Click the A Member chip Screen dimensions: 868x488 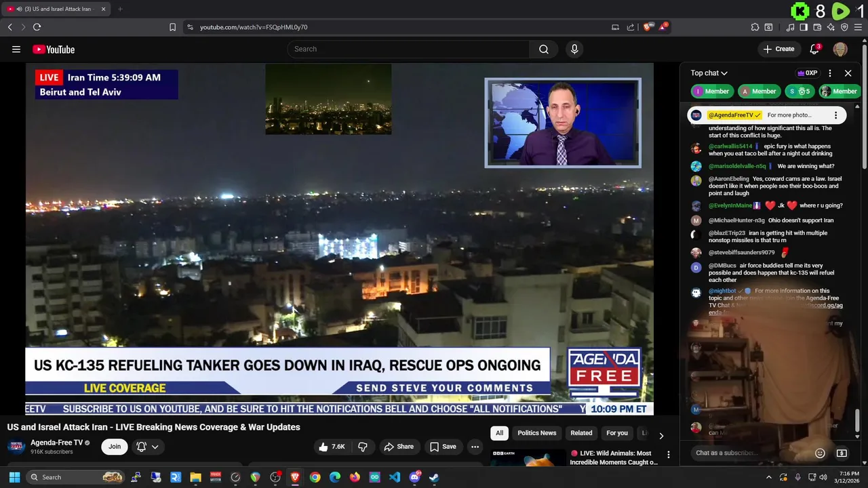(758, 91)
